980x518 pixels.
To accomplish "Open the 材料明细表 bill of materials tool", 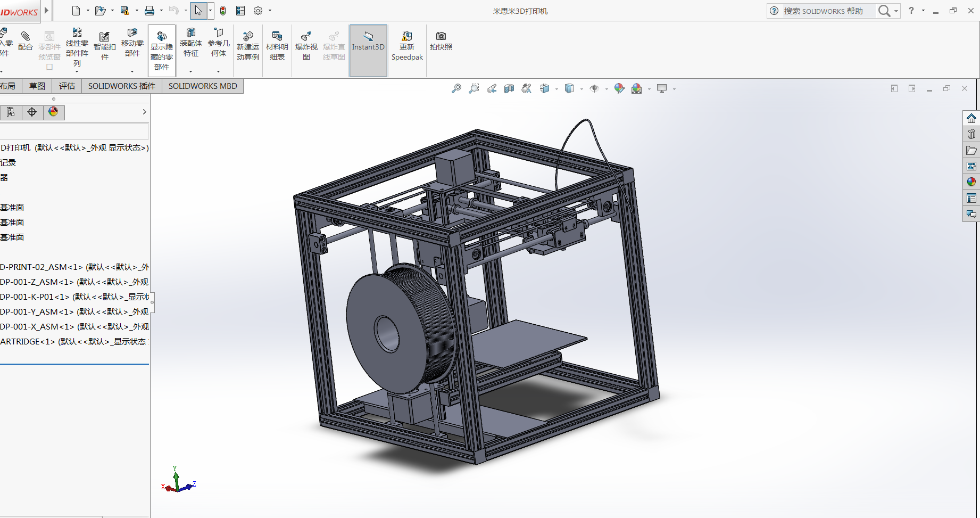I will [277, 46].
